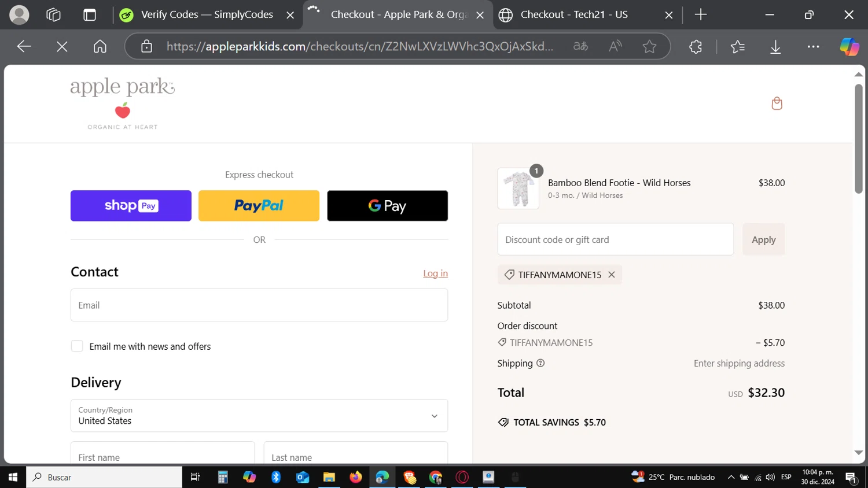Pay with Shop Pay
868x488 pixels.
(131, 206)
